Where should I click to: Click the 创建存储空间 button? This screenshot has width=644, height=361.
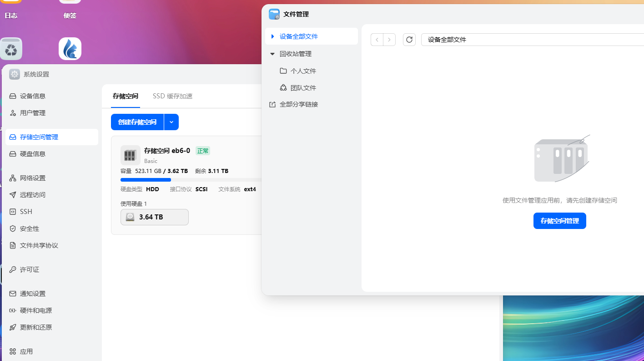click(137, 122)
